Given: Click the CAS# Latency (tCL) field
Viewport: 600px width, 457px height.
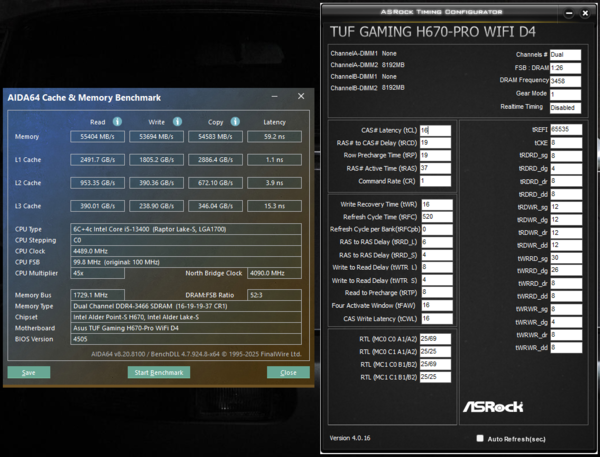Looking at the screenshot, I should point(435,131).
